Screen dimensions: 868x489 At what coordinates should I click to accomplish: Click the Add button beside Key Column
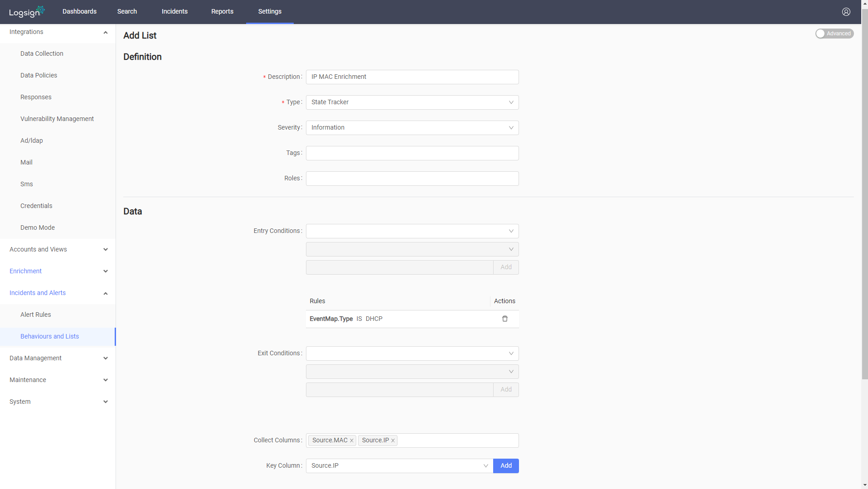point(505,465)
